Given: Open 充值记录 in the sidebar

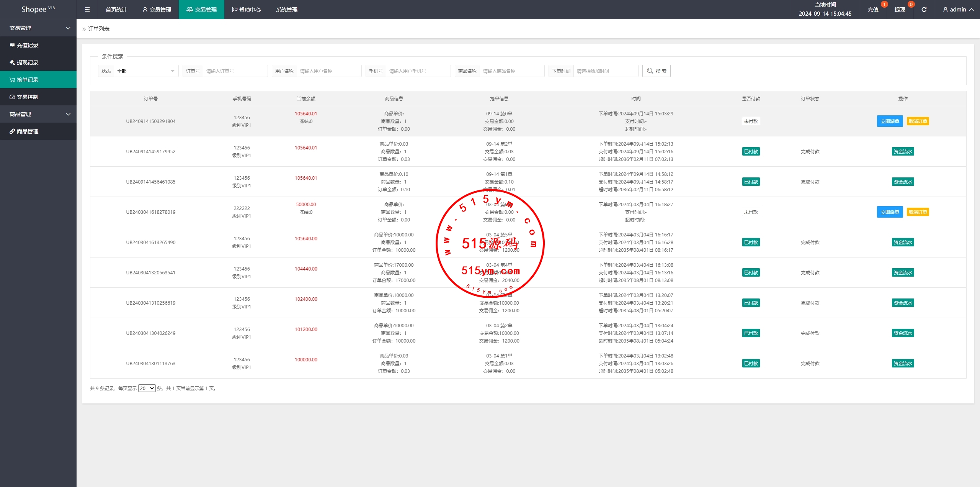Looking at the screenshot, I should [28, 45].
